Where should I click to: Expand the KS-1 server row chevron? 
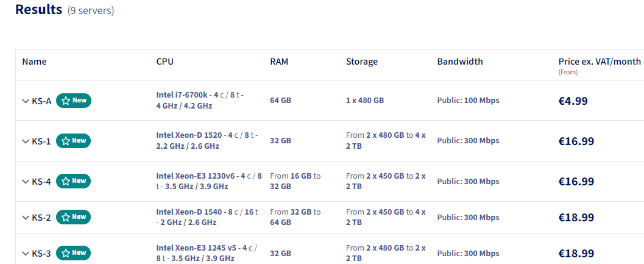(x=26, y=141)
